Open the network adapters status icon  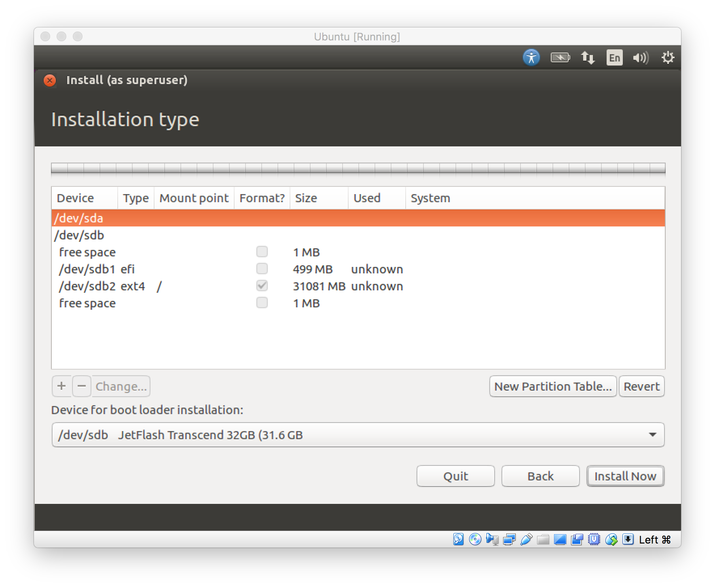pyautogui.click(x=509, y=540)
